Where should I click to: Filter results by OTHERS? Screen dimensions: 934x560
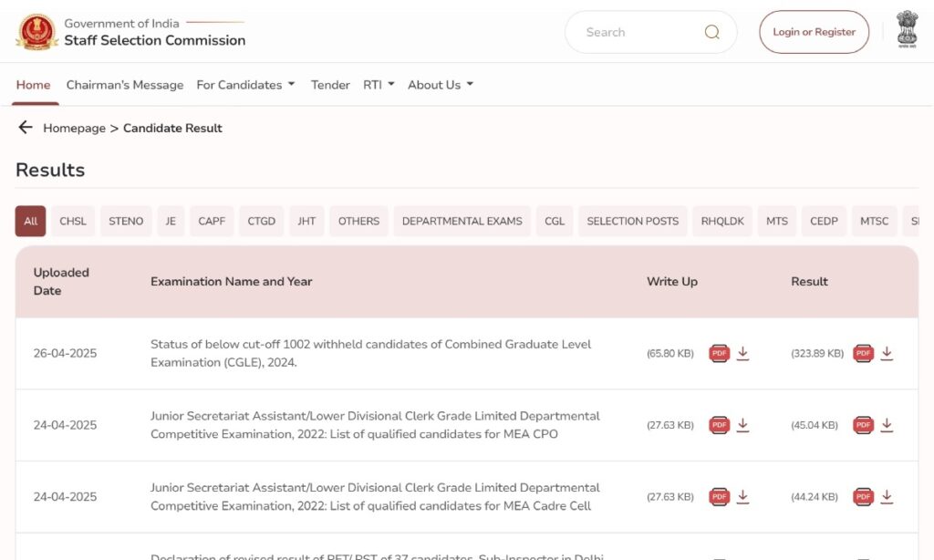358,221
